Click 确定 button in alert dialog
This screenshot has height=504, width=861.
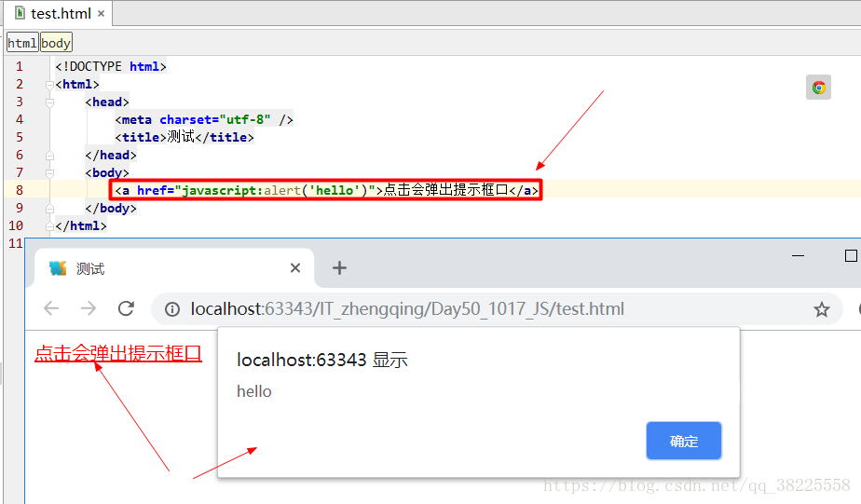tap(684, 441)
